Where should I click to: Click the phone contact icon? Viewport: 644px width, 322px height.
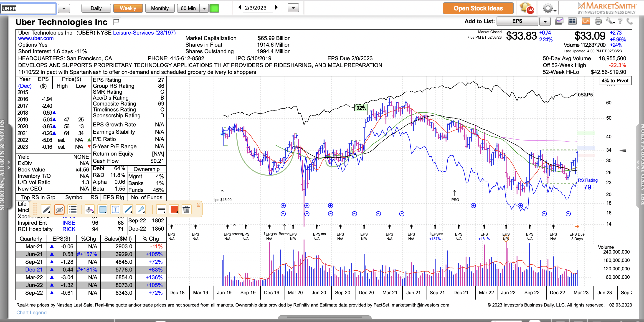(630, 21)
